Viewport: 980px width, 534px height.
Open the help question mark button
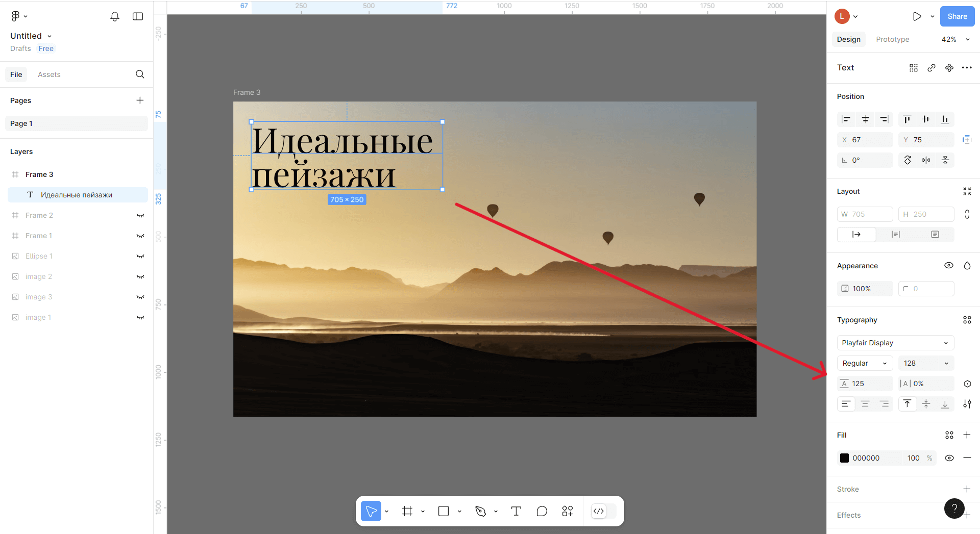point(954,508)
